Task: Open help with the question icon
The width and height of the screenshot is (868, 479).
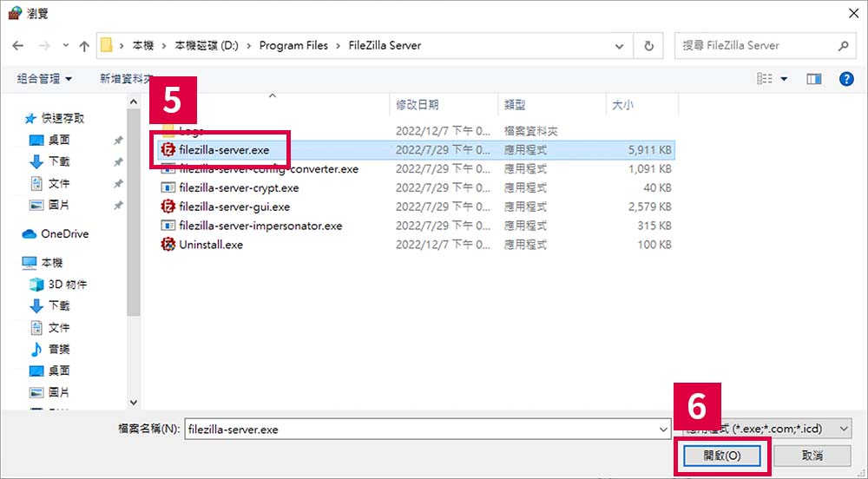Action: 846,79
